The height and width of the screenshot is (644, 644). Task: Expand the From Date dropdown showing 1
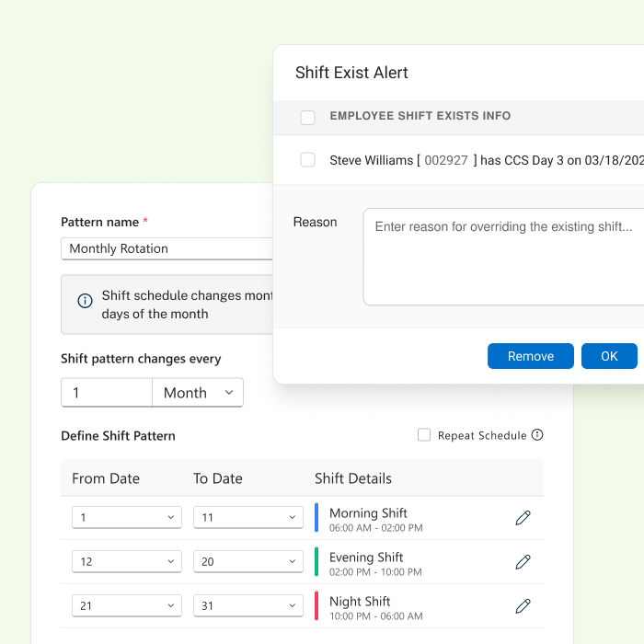(126, 517)
